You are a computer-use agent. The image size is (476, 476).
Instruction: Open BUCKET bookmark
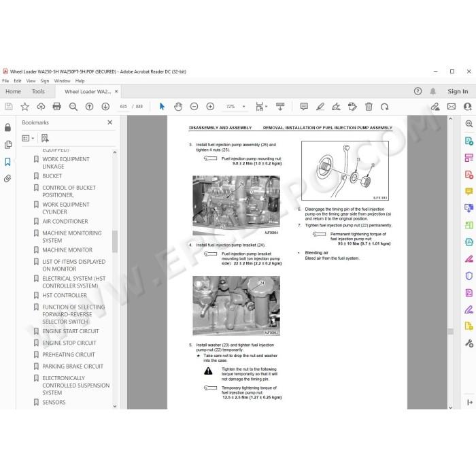pyautogui.click(x=52, y=176)
